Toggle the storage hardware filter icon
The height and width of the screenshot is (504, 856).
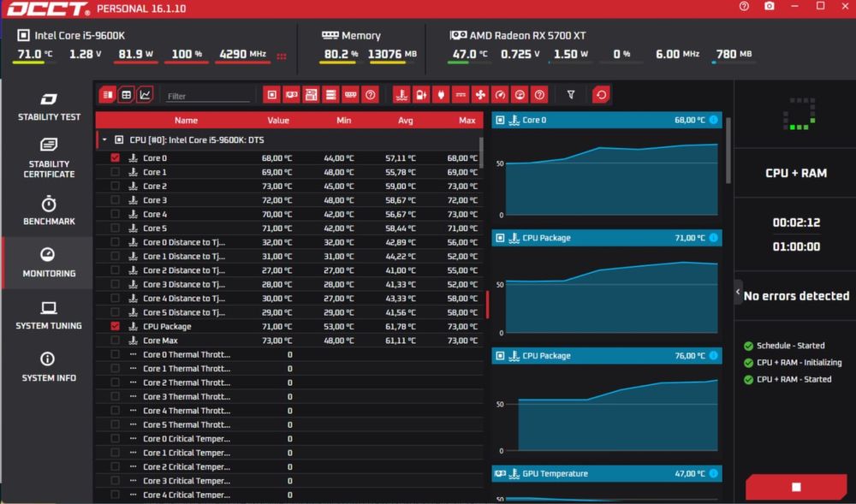(x=330, y=95)
